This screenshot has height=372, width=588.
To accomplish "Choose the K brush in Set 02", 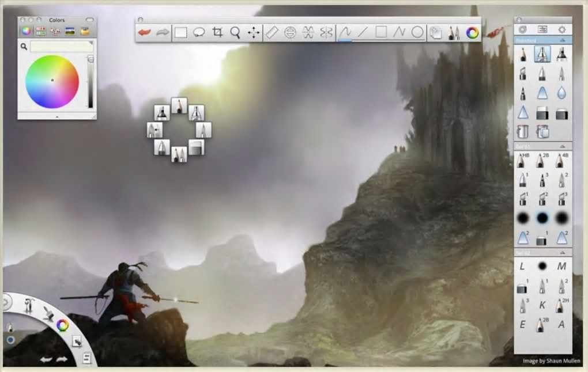I will pyautogui.click(x=542, y=305).
